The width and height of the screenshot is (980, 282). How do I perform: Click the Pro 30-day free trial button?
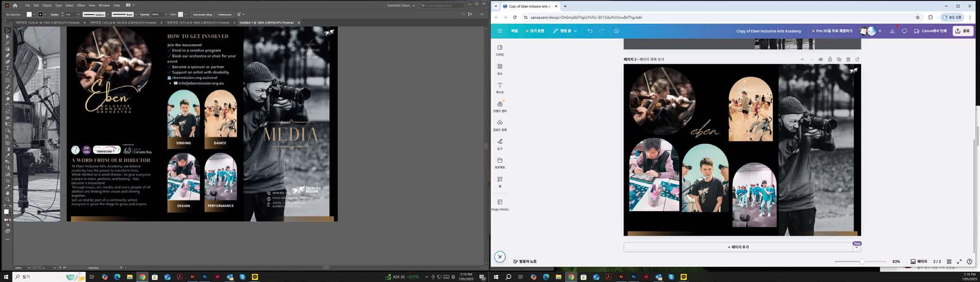click(832, 31)
